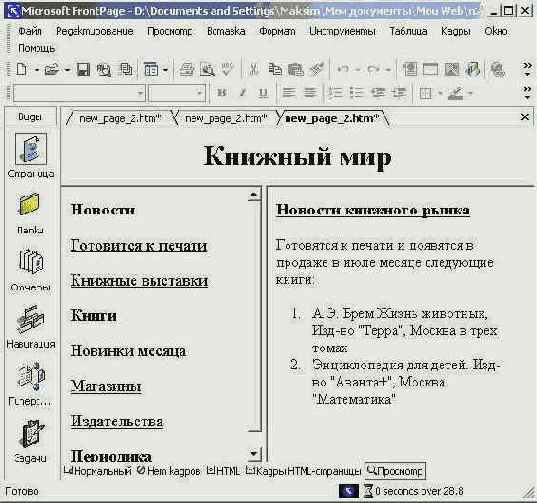
Task: Expand the Borders dropdown arrow
Action: (x=440, y=93)
